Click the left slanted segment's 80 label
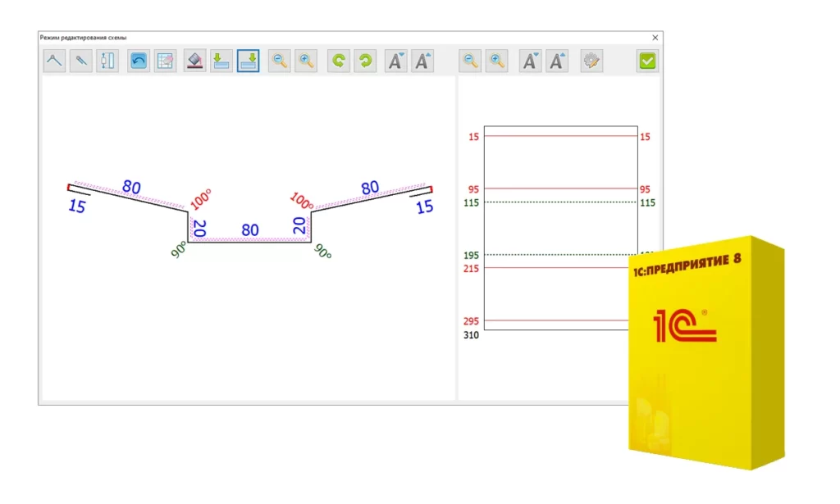Screen dimensions: 840x504 pyautogui.click(x=131, y=188)
